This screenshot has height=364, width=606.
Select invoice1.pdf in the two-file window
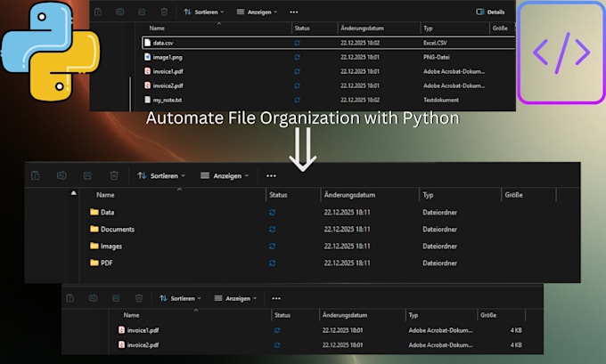143,330
